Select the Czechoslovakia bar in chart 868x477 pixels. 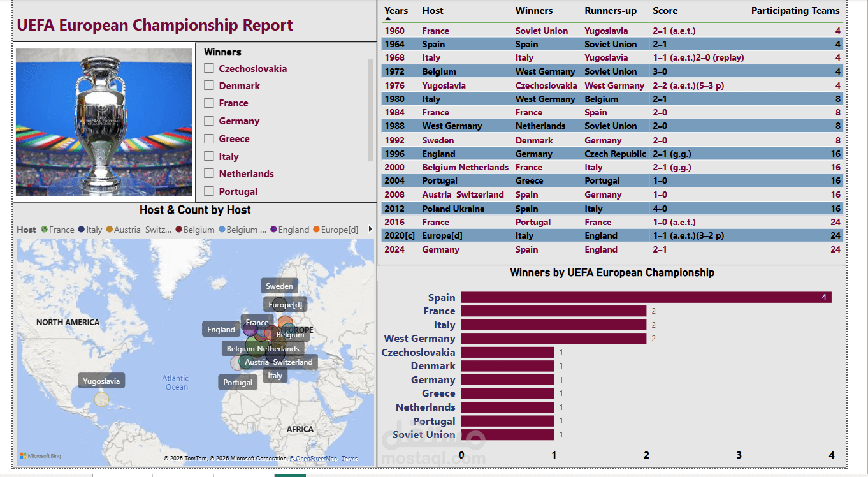coord(507,352)
